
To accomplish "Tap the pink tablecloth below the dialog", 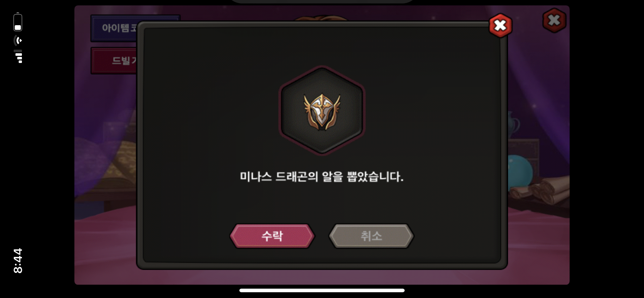I will click(x=322, y=277).
